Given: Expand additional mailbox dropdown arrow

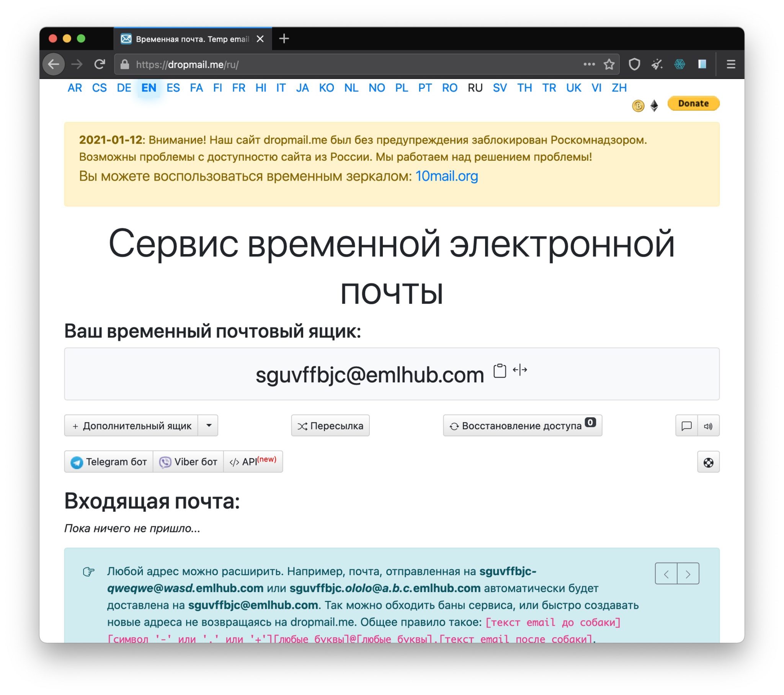Looking at the screenshot, I should [209, 425].
